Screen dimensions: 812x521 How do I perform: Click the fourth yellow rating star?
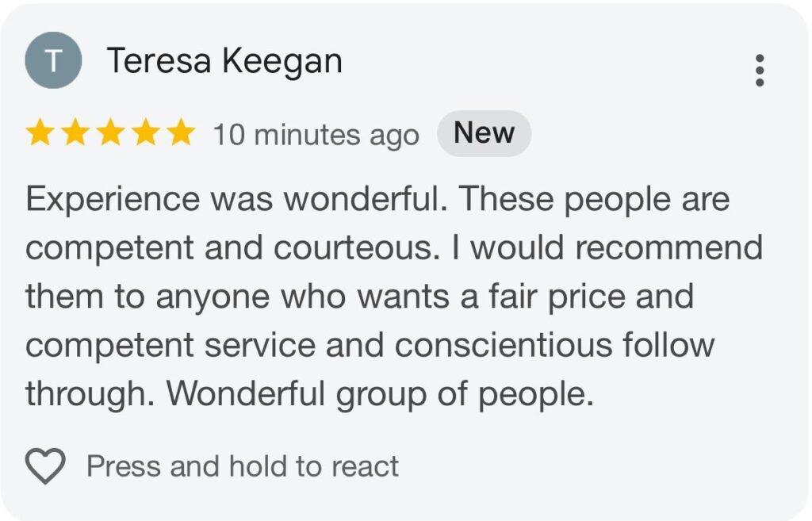click(146, 133)
